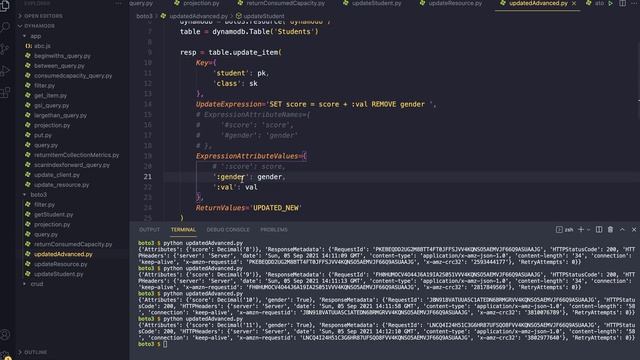Open the Run and Debug view

click(x=5, y=71)
